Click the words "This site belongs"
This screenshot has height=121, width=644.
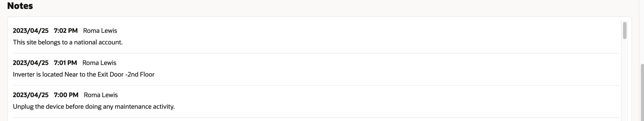tap(36, 42)
